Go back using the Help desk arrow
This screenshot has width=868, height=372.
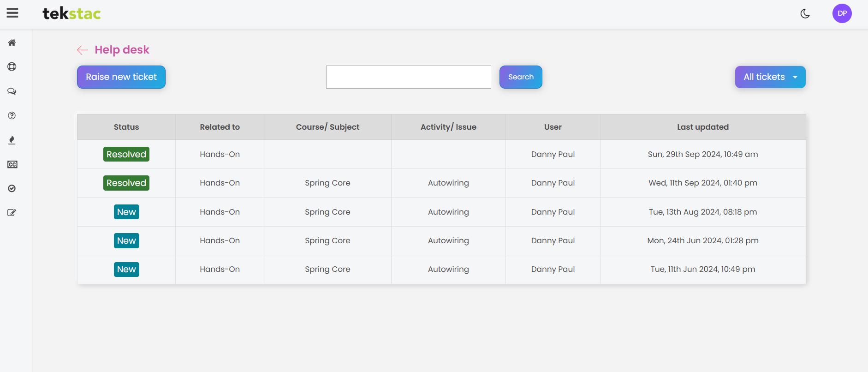click(x=83, y=50)
